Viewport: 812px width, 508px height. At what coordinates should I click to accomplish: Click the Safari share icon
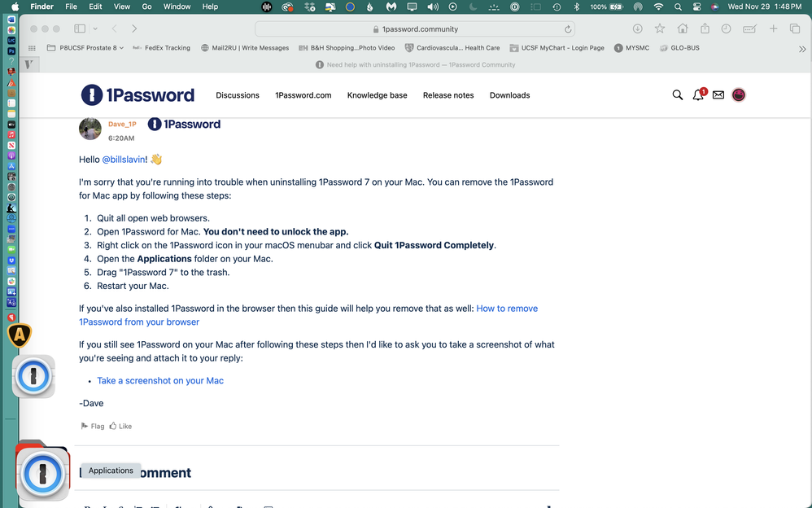pos(705,28)
